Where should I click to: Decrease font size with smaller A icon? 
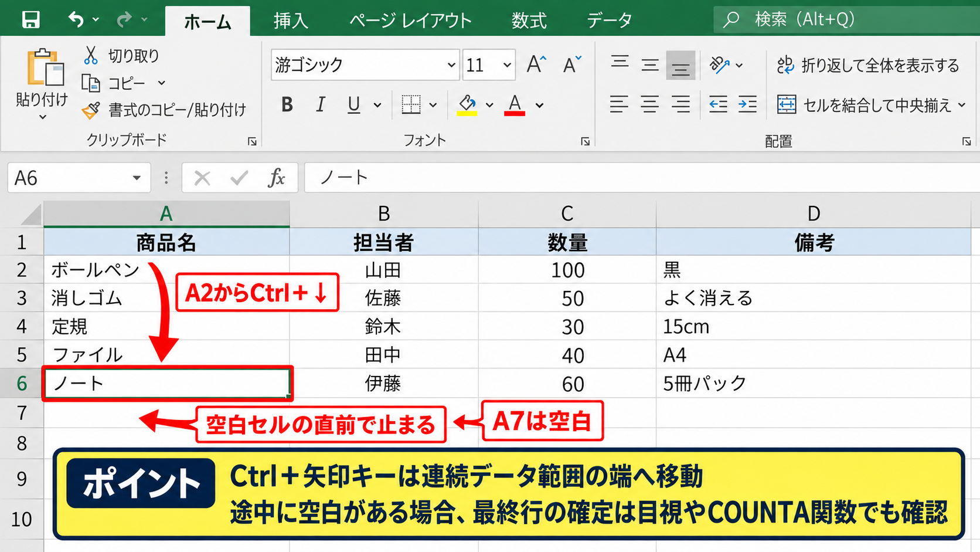pos(571,64)
